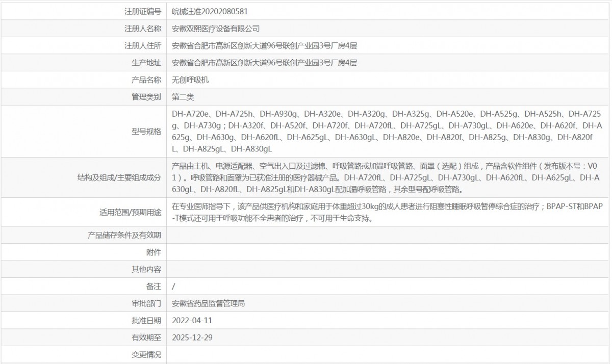Click the 有效期至 label
The height and width of the screenshot is (364, 612).
(146, 337)
